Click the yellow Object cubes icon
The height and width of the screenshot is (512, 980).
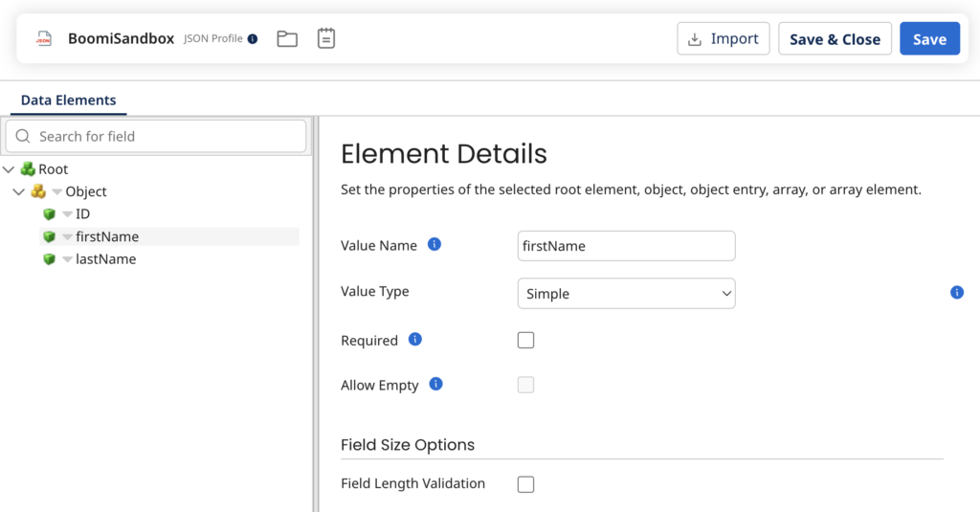pos(38,191)
